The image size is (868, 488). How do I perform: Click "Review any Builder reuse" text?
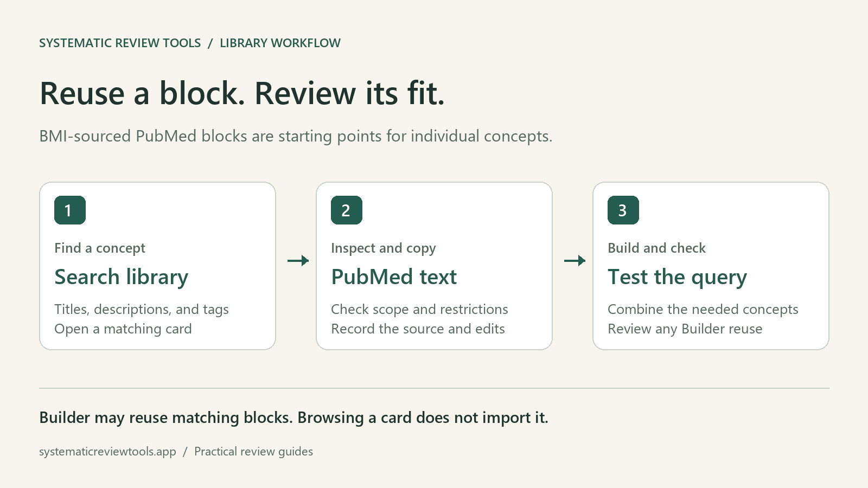click(x=685, y=329)
